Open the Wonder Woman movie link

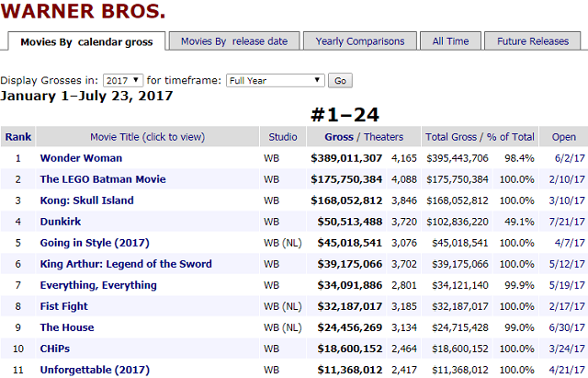pos(81,158)
